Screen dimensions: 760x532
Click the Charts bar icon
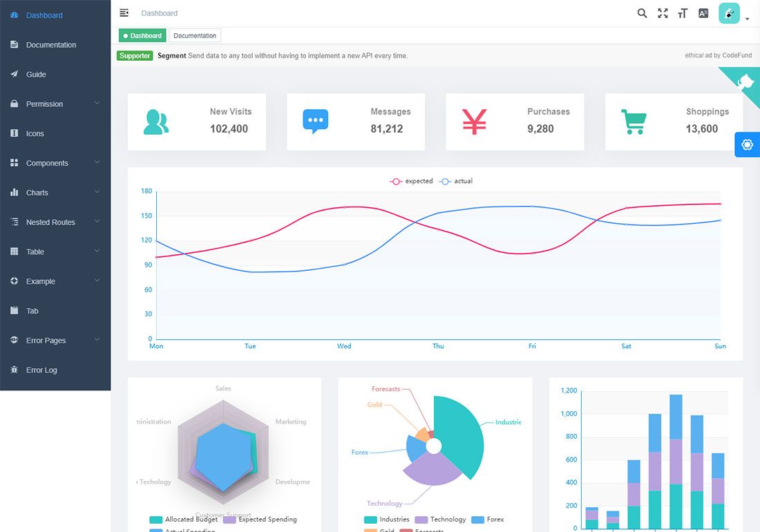coord(14,192)
